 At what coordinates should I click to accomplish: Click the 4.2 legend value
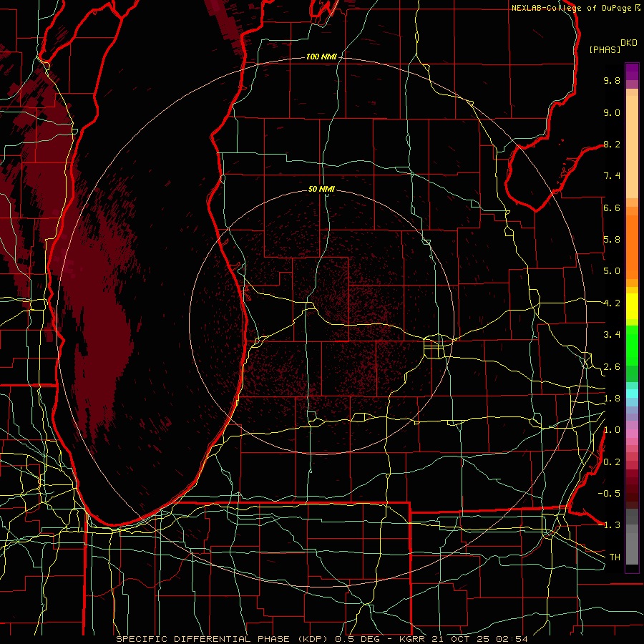point(612,303)
